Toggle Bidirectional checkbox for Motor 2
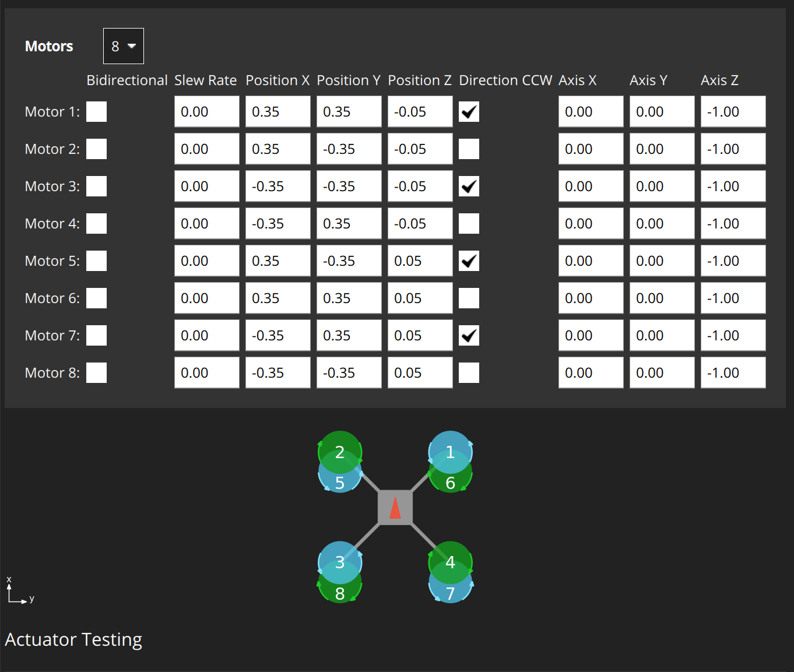 (97, 149)
